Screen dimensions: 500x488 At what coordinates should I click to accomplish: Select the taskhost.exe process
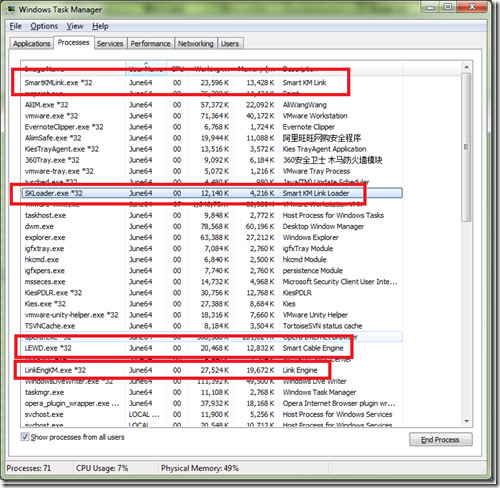tap(212, 215)
